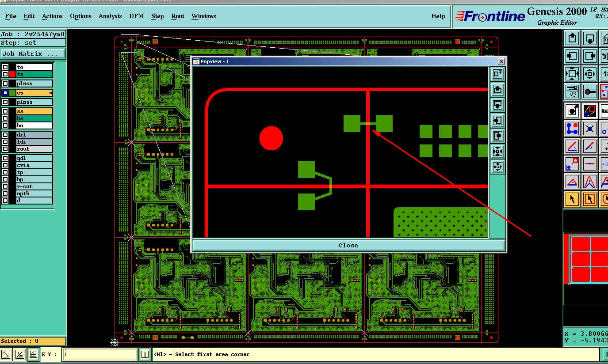This screenshot has height=364, width=608.
Task: Toggle the checkbox for layer drl
Action: coord(5,135)
